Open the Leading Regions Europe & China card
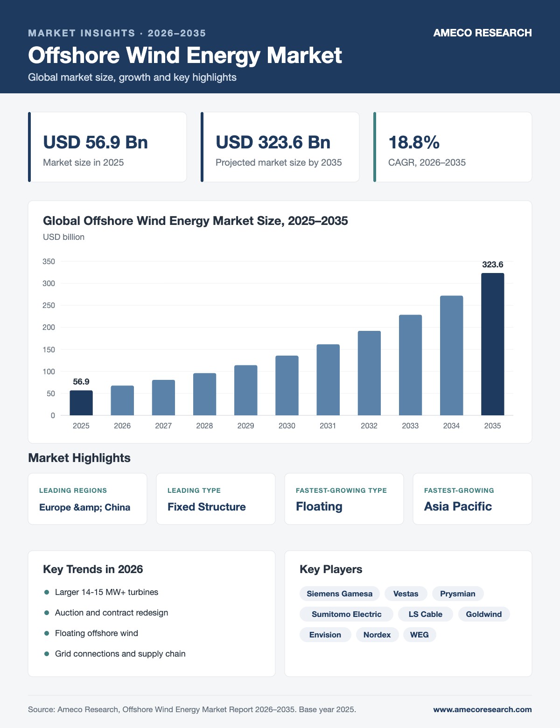 (x=88, y=499)
